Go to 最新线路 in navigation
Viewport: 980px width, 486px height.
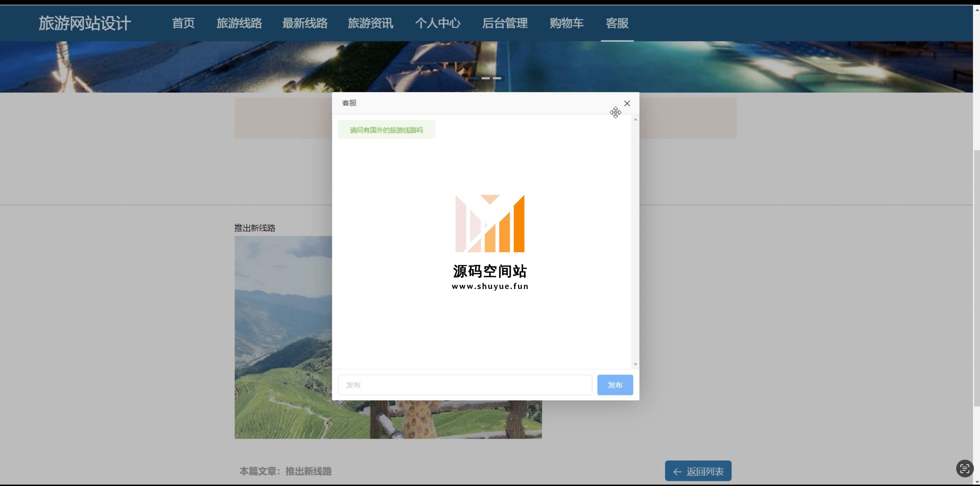[305, 23]
